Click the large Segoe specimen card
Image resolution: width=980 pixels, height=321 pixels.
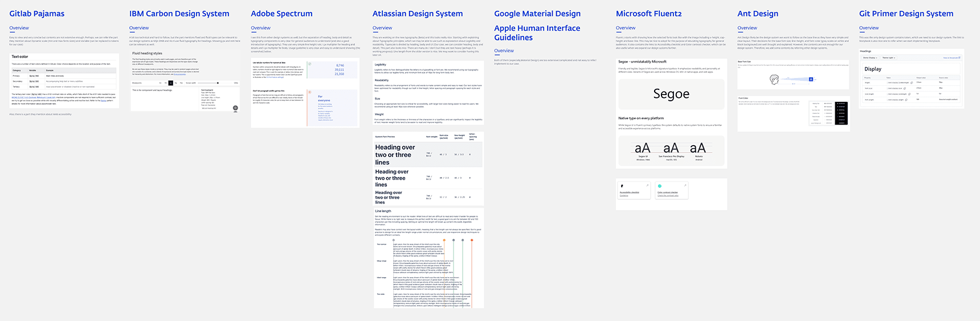(671, 94)
